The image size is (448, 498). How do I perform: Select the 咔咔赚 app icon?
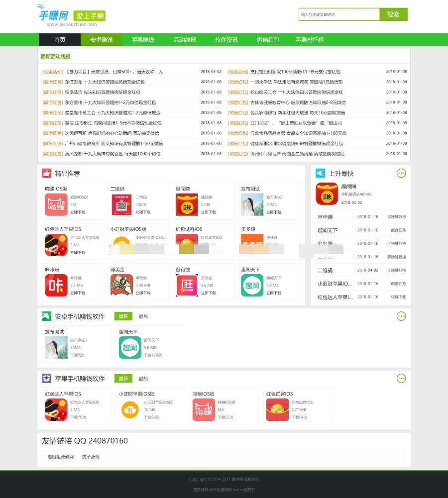pos(56,285)
